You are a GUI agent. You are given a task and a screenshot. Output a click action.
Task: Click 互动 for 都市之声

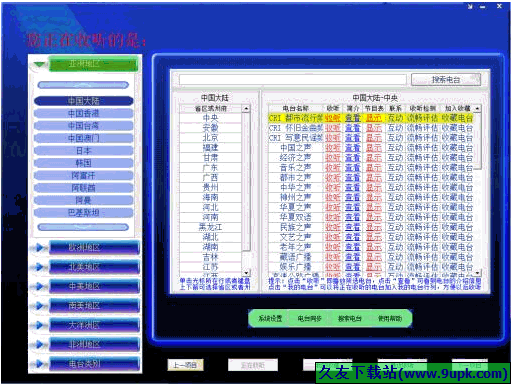click(395, 177)
